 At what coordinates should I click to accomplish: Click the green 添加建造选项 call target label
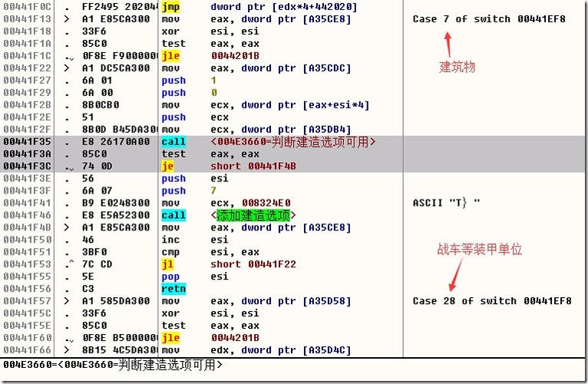(253, 216)
